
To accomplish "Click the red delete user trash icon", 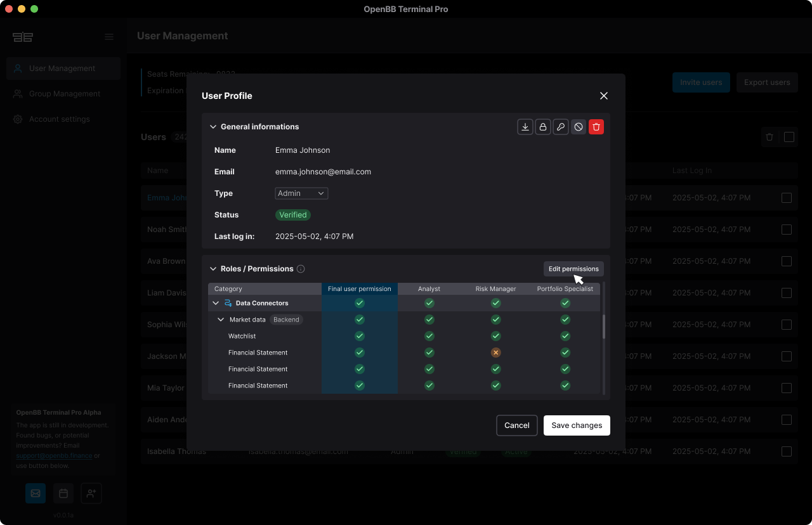I will tap(596, 127).
